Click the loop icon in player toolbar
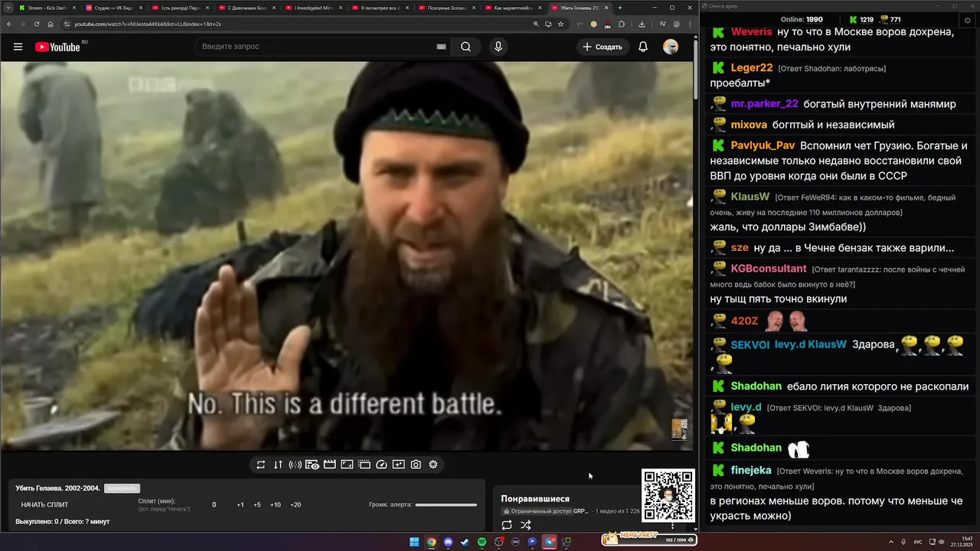980x551 pixels. 260,465
